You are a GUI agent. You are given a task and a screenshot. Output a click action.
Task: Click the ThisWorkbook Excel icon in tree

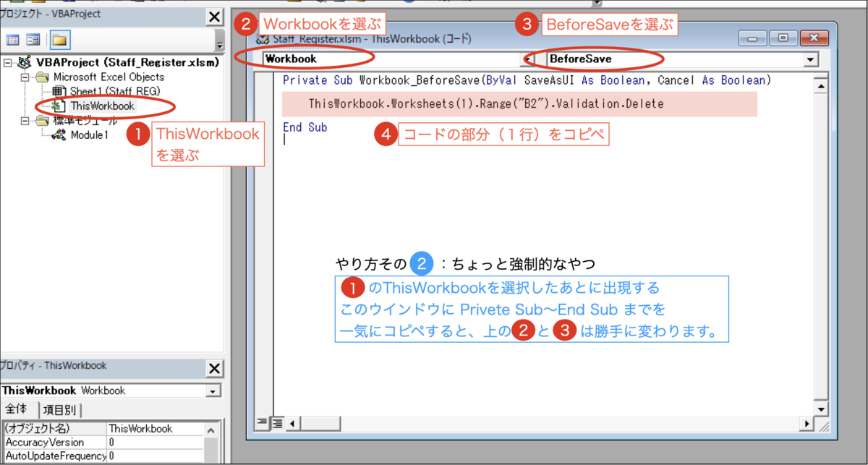point(59,106)
